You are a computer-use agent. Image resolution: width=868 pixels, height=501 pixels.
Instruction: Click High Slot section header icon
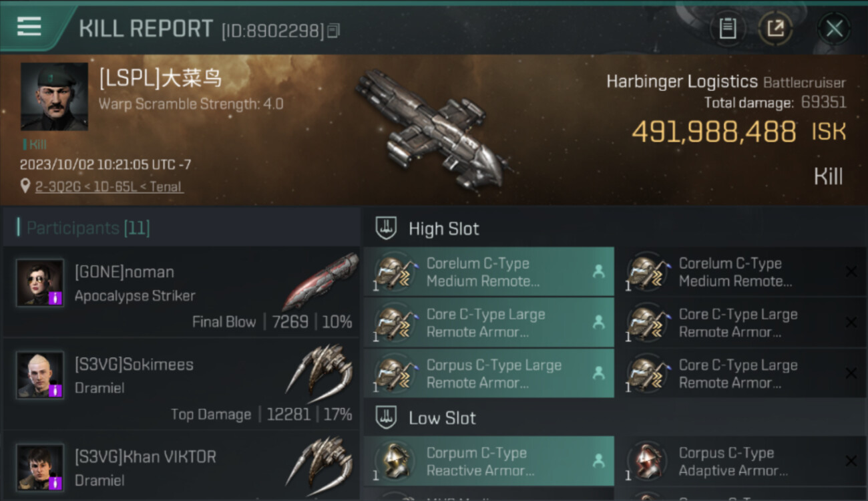[x=387, y=228]
